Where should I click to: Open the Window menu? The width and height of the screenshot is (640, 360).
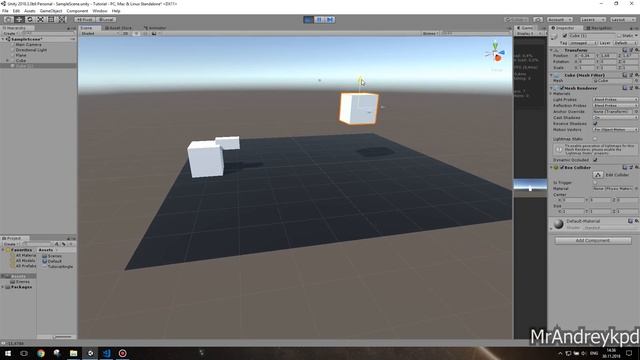[x=100, y=11]
